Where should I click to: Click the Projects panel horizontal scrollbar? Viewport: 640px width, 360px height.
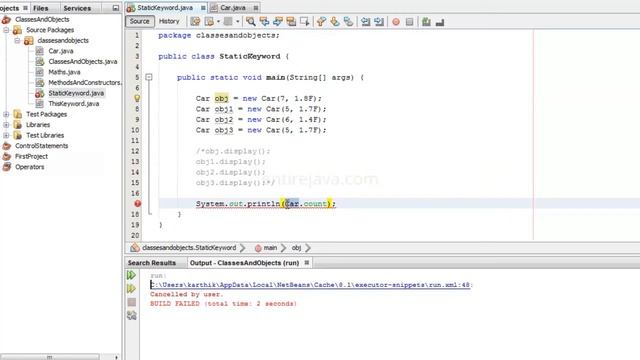click(49, 357)
